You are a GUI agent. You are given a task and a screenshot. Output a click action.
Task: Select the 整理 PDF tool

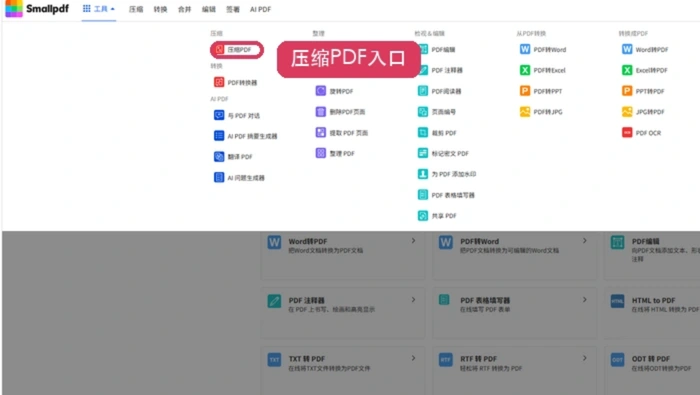(x=335, y=153)
